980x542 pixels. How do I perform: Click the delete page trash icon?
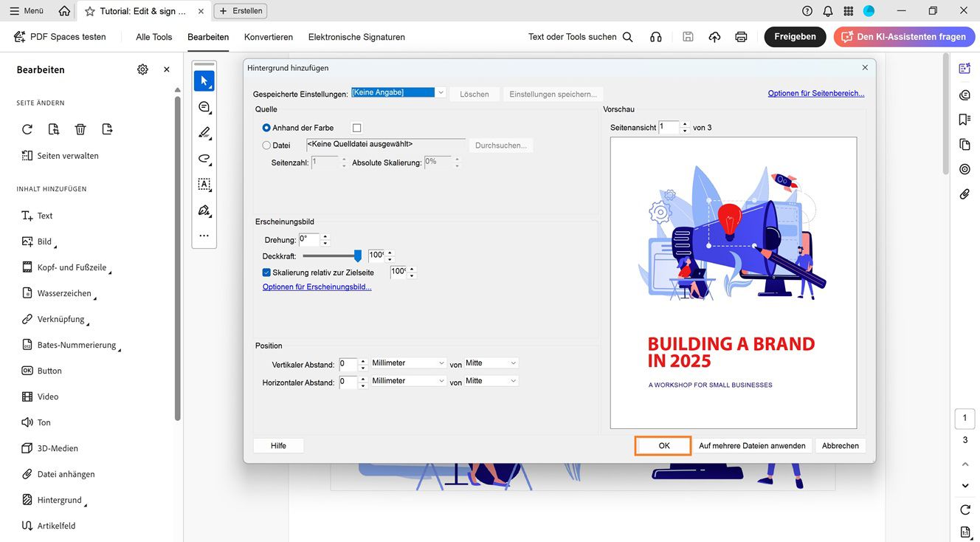point(80,129)
